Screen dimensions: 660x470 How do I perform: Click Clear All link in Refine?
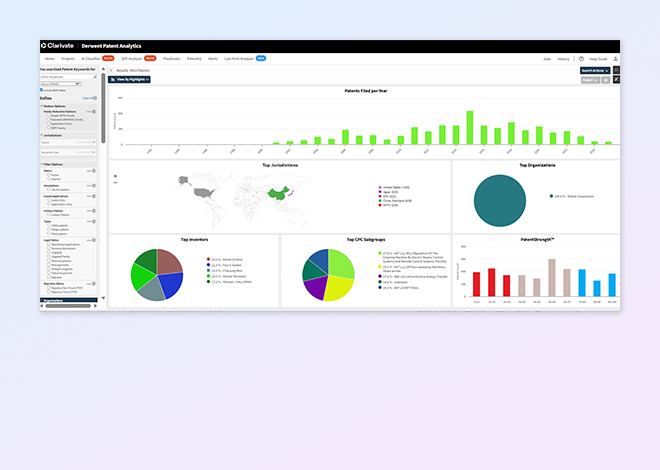pos(87,98)
